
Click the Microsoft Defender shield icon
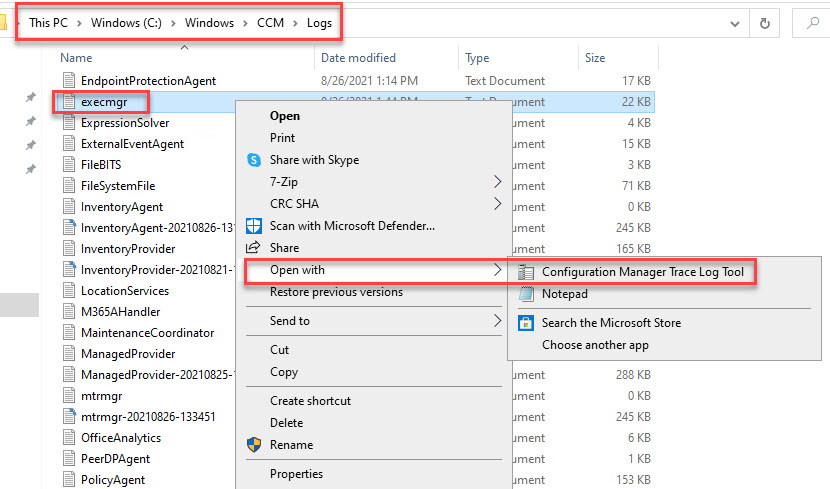pos(253,226)
